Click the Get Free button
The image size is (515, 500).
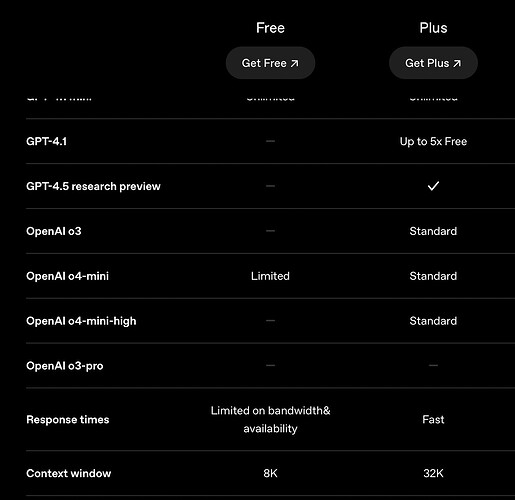coord(270,63)
